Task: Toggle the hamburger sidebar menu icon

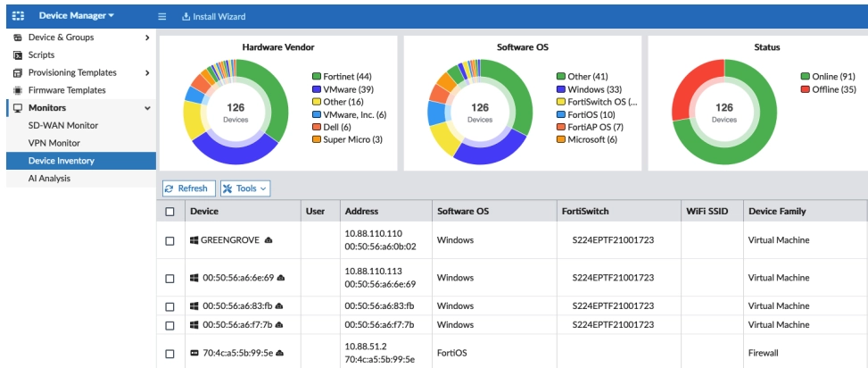Action: [x=162, y=17]
